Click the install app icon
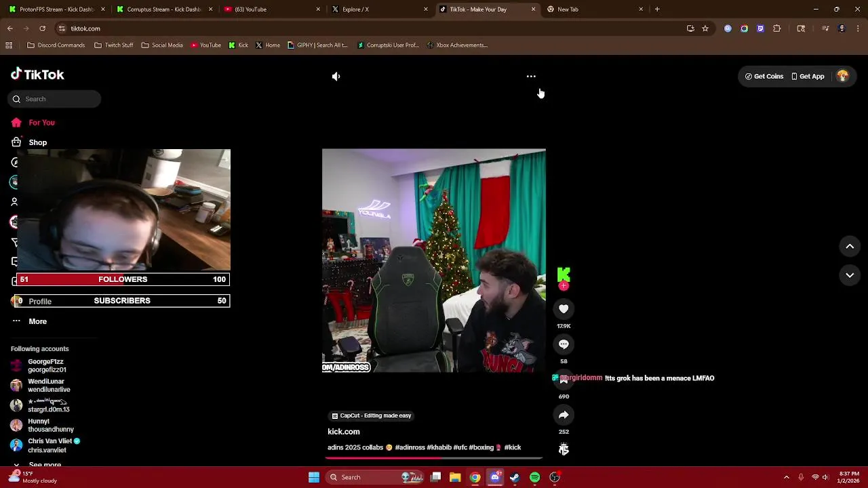The image size is (868, 488). (690, 28)
